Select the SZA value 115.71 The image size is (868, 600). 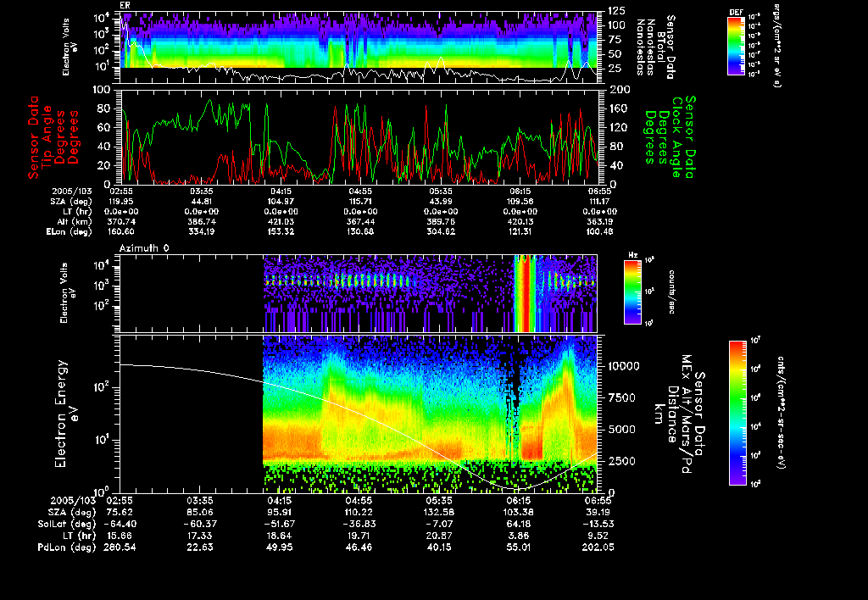pyautogui.click(x=359, y=202)
